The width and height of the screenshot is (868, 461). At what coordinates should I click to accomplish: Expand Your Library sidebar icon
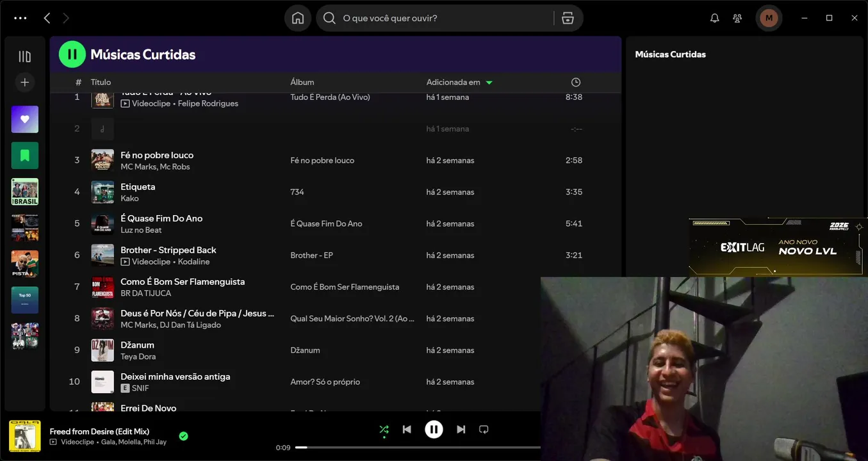click(25, 56)
